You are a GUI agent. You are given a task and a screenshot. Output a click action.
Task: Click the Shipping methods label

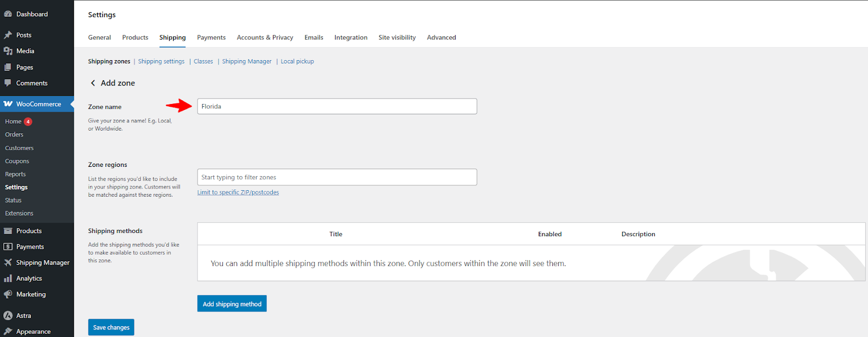(115, 231)
